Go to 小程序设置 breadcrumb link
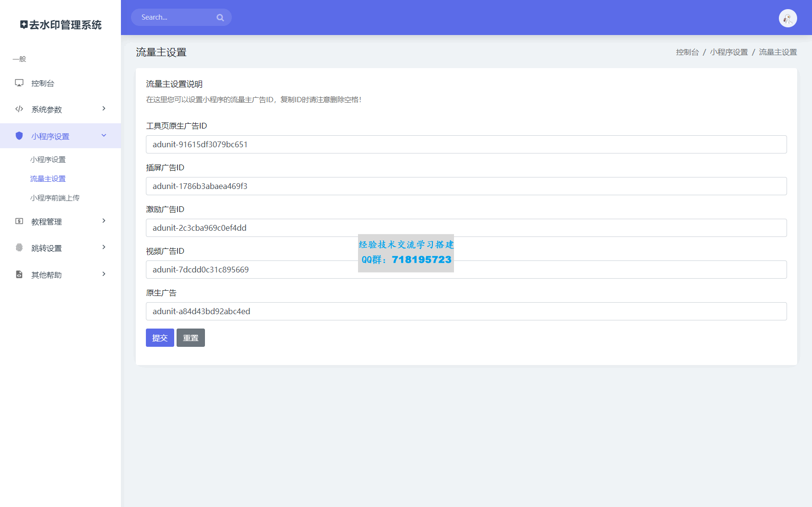812x507 pixels. point(729,52)
